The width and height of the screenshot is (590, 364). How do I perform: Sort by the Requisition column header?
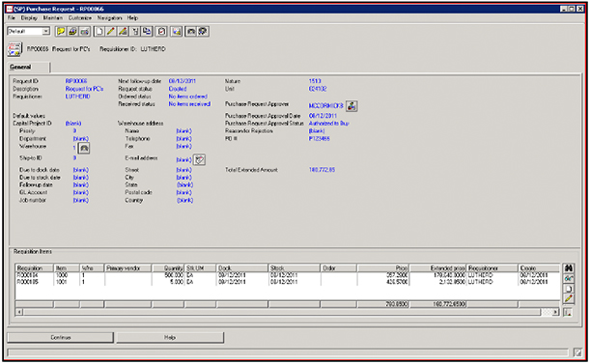(x=35, y=268)
